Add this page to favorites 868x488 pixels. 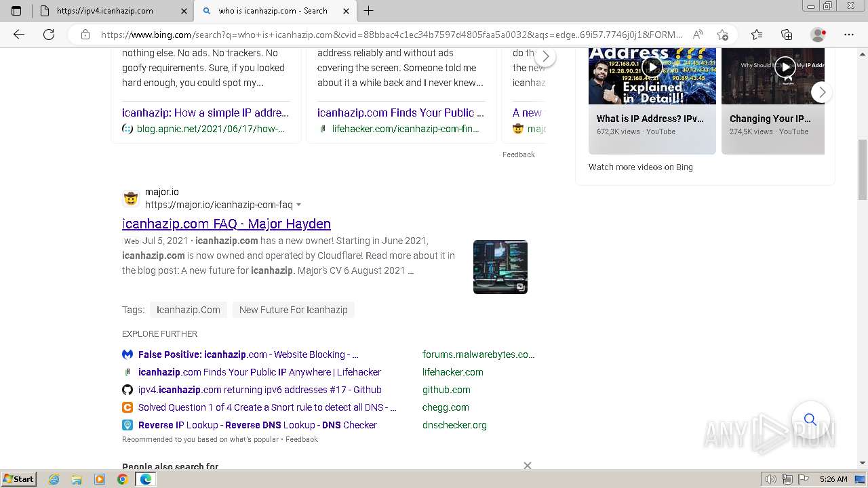click(722, 35)
